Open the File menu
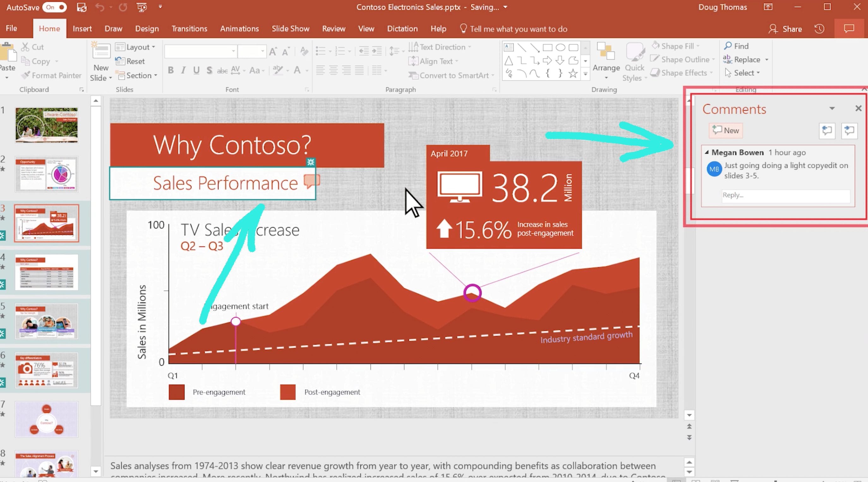Screen dimensions: 868x482 11,28
